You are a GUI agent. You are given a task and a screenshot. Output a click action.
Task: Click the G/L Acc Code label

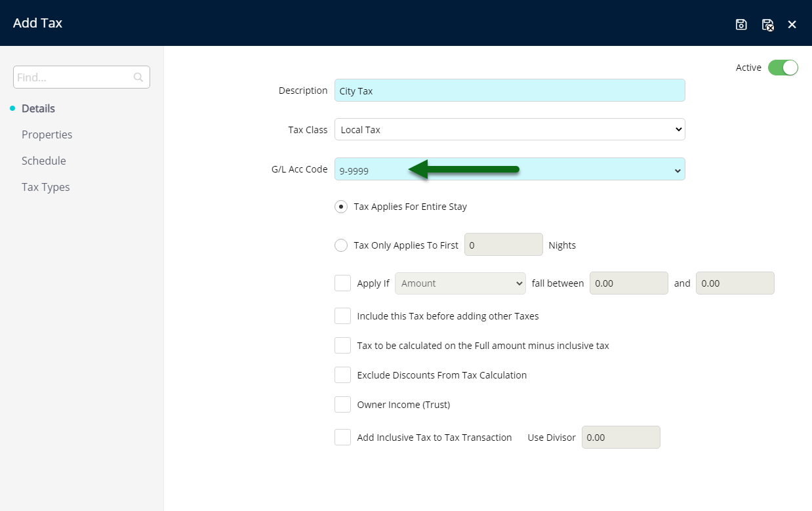(300, 169)
